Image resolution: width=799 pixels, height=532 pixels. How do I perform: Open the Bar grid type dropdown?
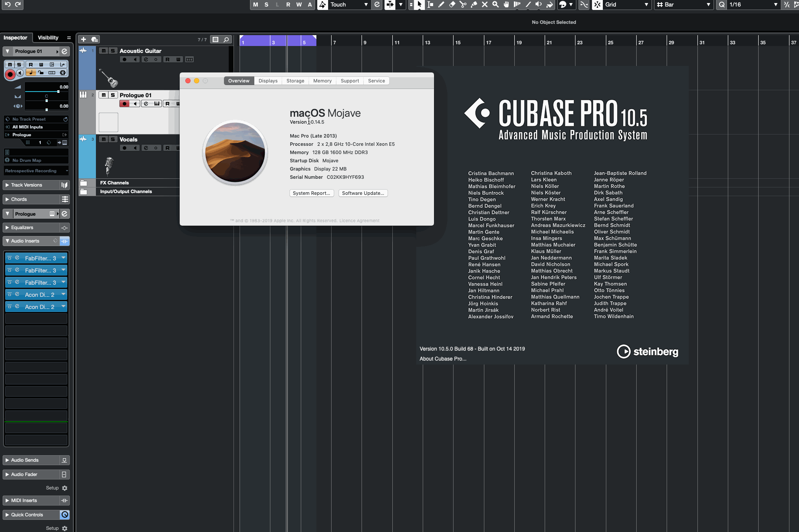click(x=684, y=4)
